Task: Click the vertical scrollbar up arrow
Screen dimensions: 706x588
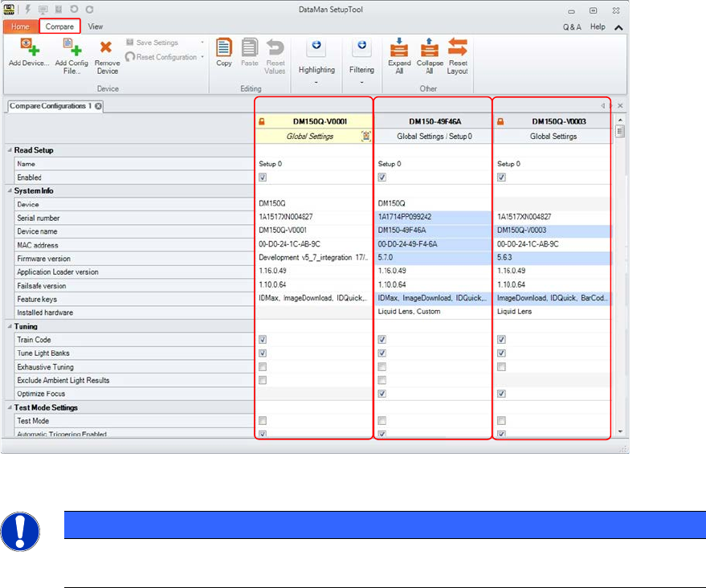Action: [620, 120]
